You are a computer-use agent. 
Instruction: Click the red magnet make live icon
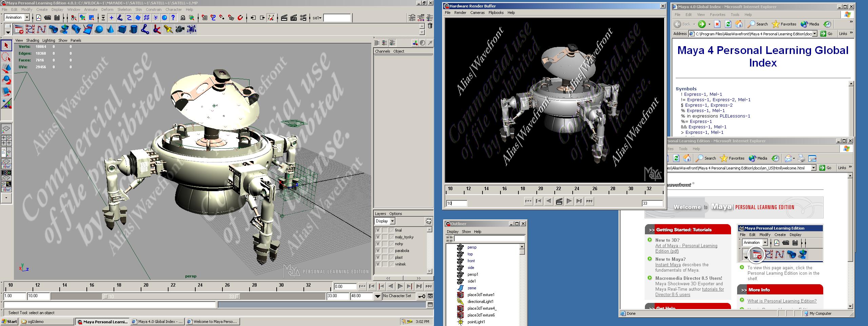click(240, 18)
